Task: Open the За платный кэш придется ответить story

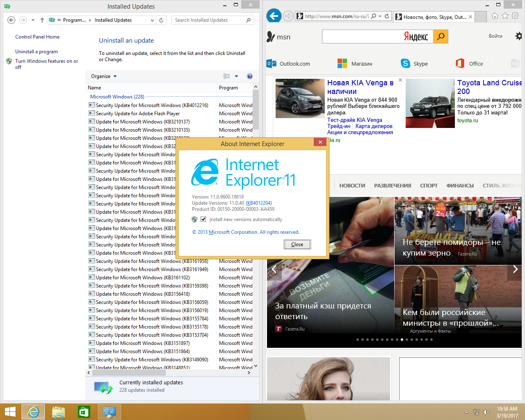Action: [323, 311]
